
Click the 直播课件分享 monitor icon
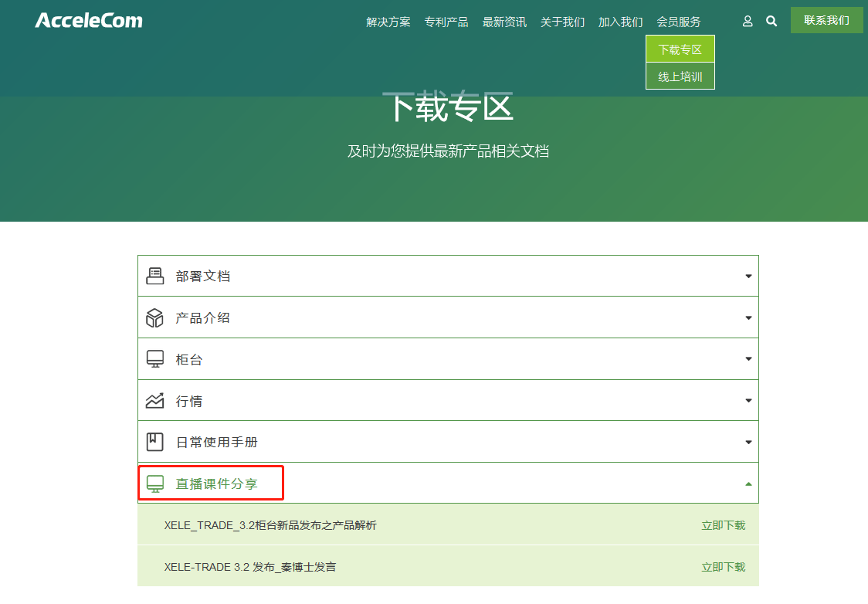(x=155, y=484)
